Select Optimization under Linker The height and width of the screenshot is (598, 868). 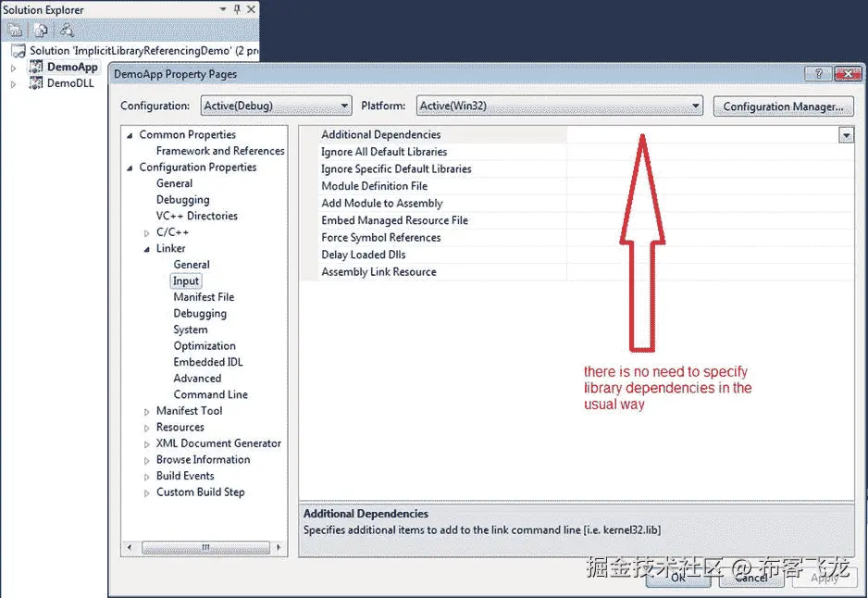[205, 345]
